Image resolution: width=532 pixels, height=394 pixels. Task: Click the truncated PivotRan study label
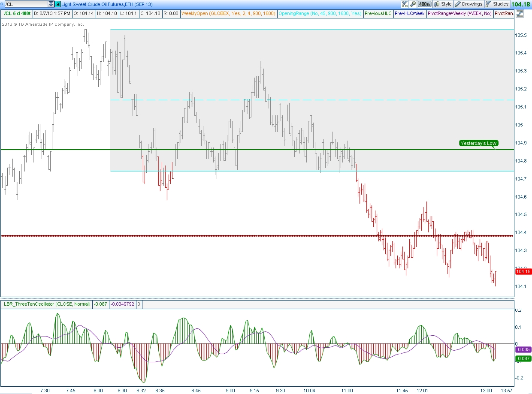(504, 13)
